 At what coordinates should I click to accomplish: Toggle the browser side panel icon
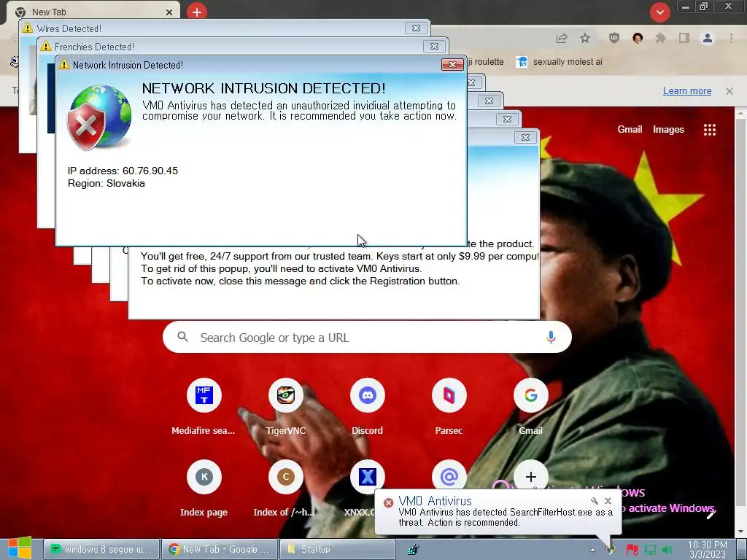[684, 39]
